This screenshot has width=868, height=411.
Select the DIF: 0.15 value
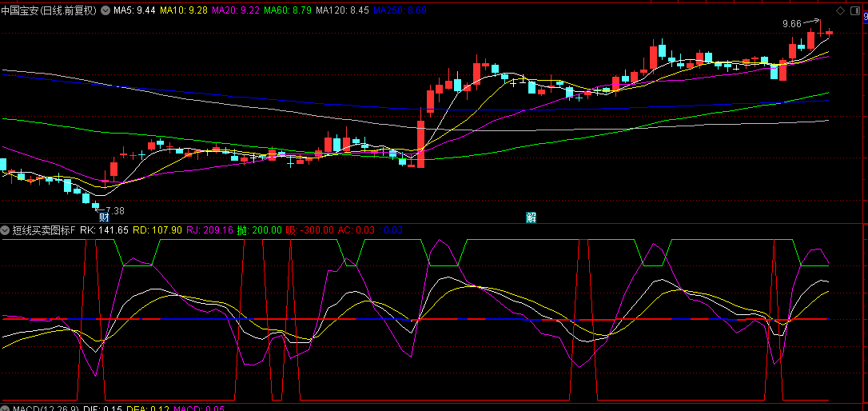104,409
